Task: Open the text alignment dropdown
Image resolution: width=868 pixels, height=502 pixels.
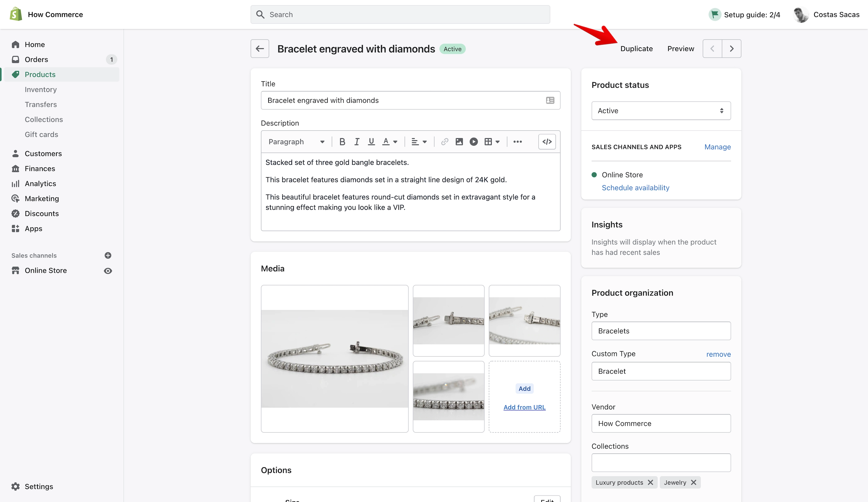Action: (419, 142)
